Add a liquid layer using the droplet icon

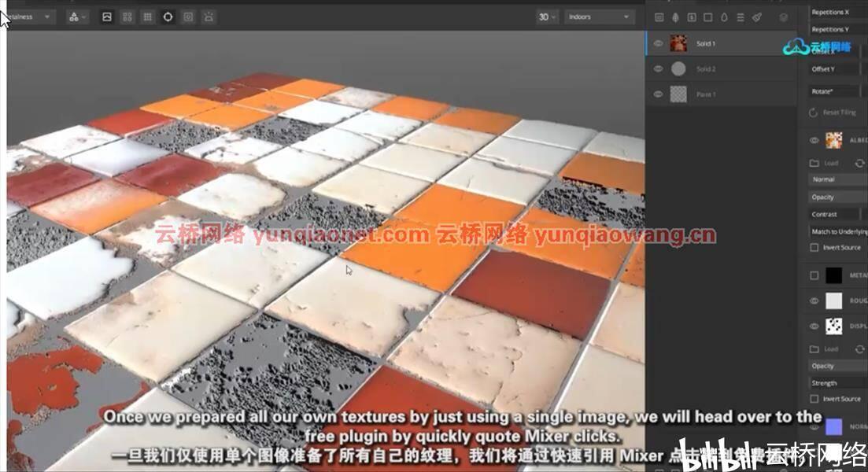(724, 18)
